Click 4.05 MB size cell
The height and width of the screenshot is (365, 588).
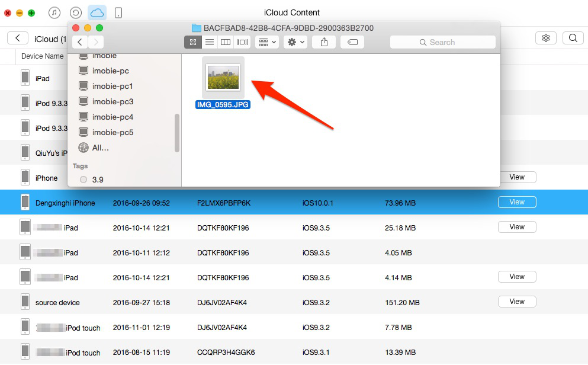[399, 253]
